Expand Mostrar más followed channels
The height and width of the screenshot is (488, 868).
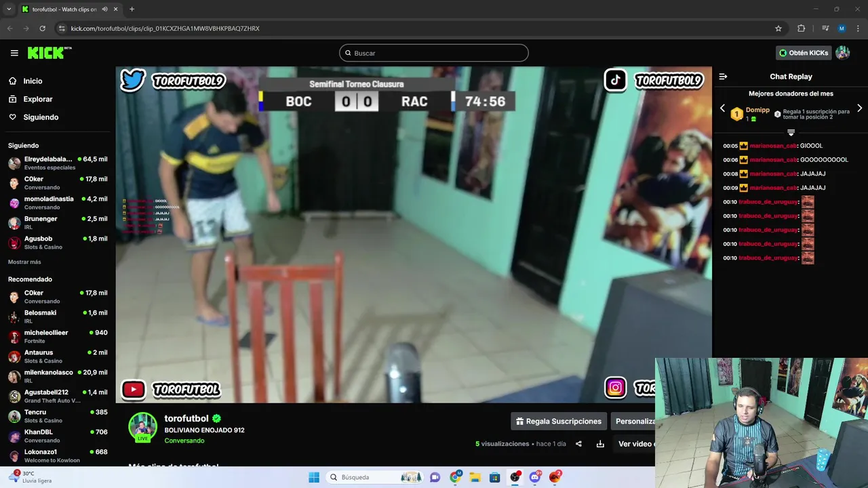(x=24, y=262)
